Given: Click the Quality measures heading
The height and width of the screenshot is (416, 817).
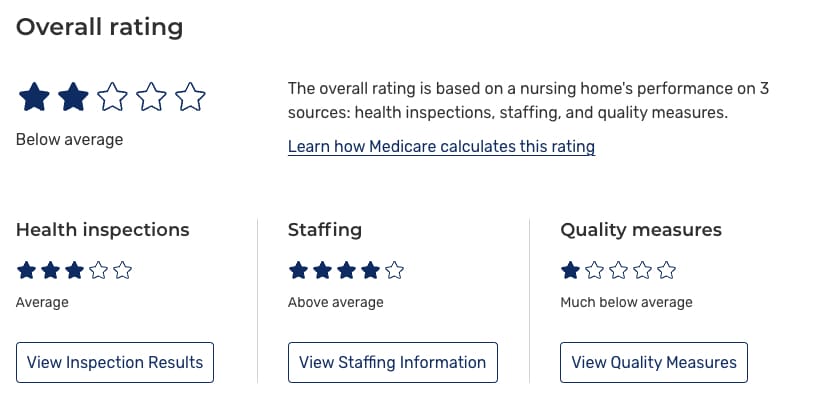Looking at the screenshot, I should (x=640, y=230).
